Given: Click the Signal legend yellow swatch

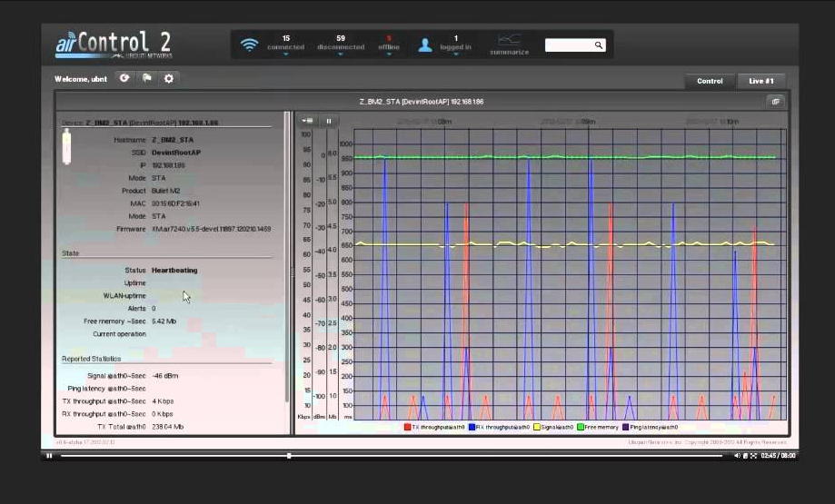Looking at the screenshot, I should pyautogui.click(x=535, y=427).
